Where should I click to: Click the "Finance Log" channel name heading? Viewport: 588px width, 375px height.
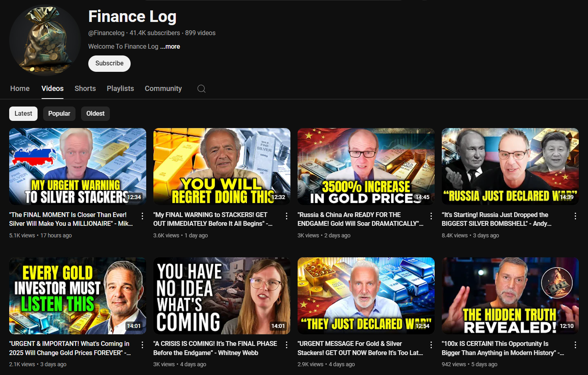tap(132, 16)
